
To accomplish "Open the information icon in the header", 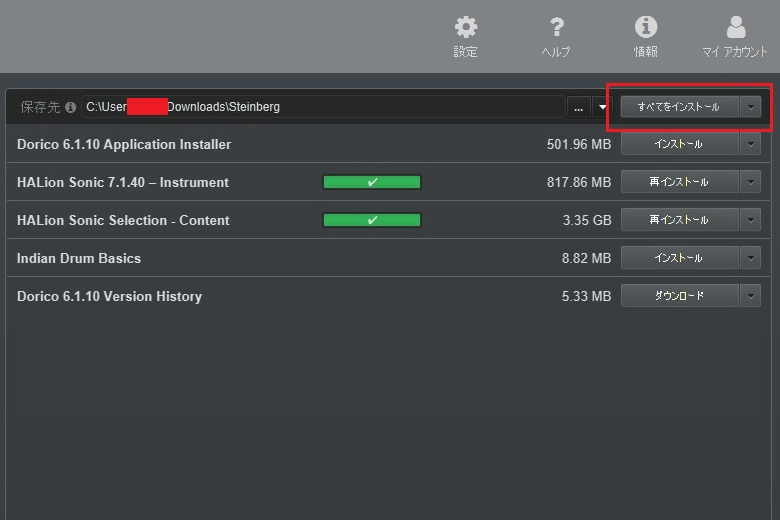I will point(646,28).
